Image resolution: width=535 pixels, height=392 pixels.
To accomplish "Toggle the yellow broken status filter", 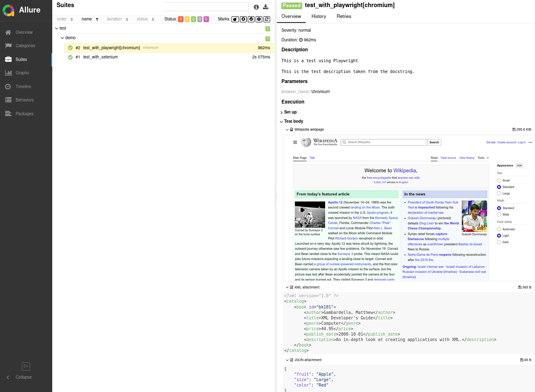I will pos(187,19).
